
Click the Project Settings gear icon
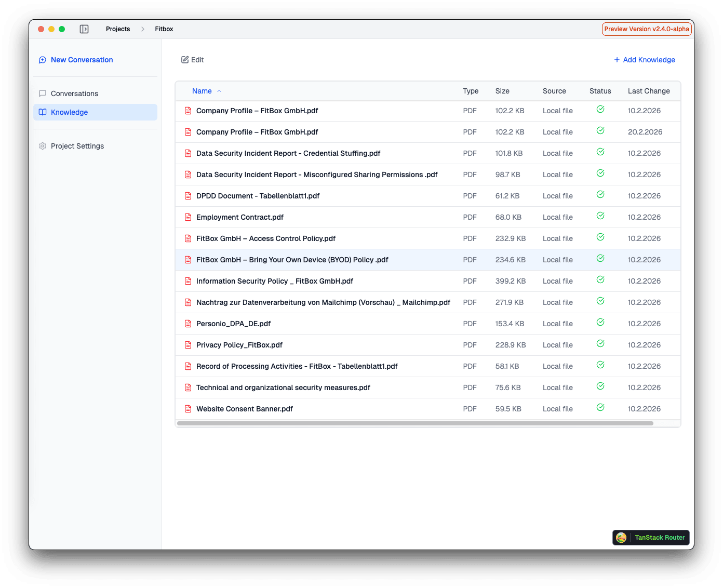(x=43, y=146)
